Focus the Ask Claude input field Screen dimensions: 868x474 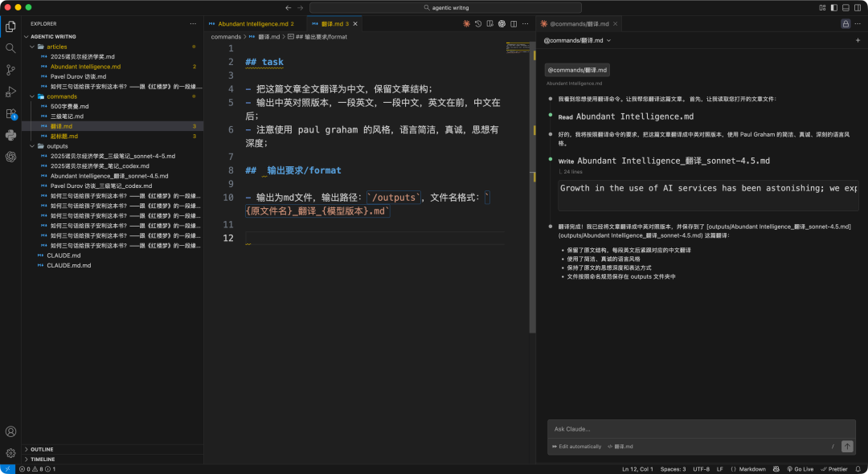pyautogui.click(x=702, y=429)
